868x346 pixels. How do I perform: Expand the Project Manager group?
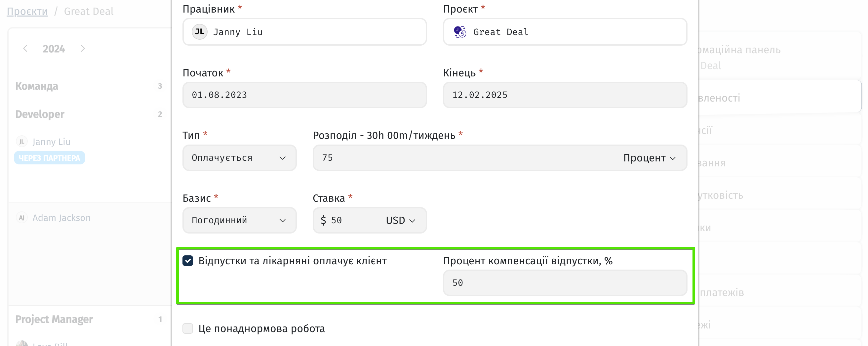tap(54, 319)
